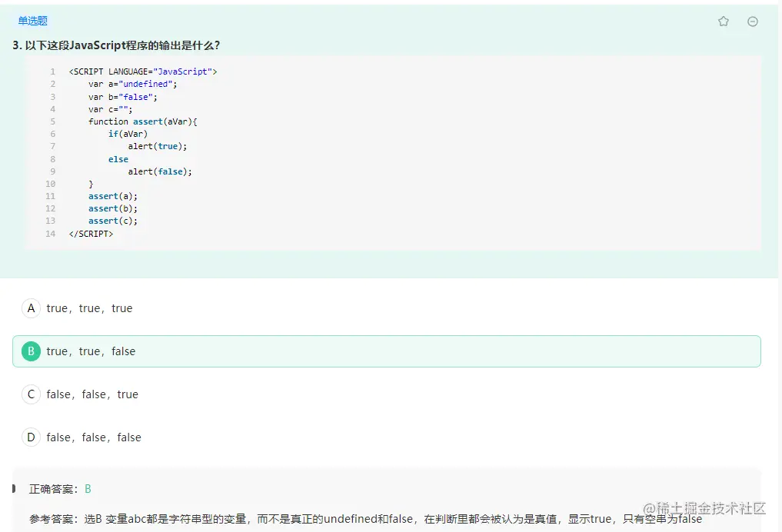The height and width of the screenshot is (532, 782).
Task: Click the 单选题 question type tag
Action: point(32,21)
